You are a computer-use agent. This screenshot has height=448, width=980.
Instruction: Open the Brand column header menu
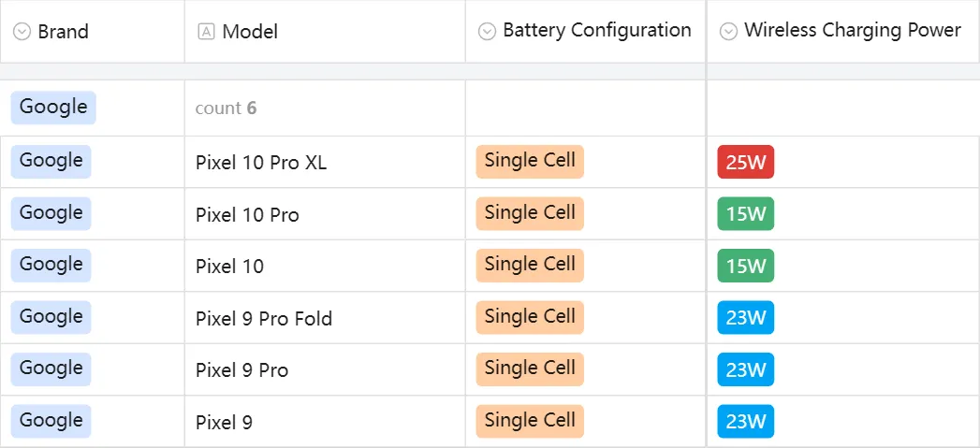tap(93, 31)
